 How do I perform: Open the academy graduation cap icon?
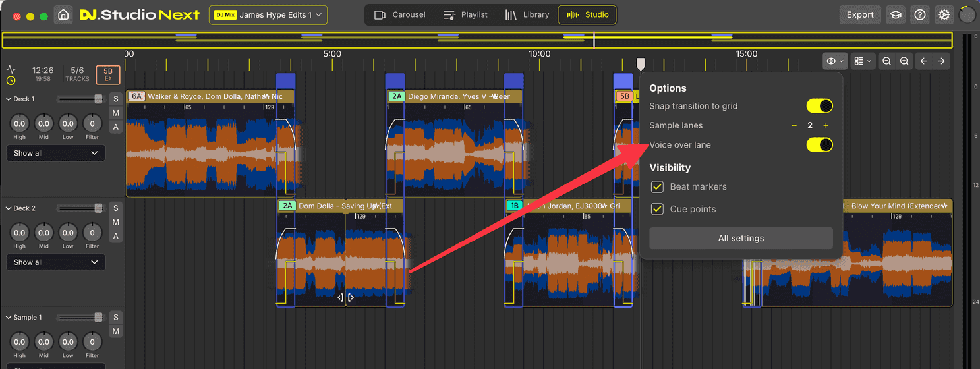895,15
